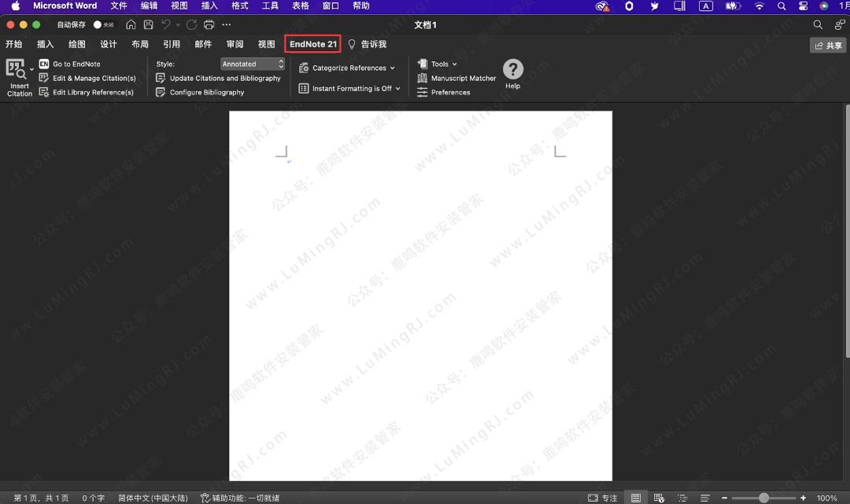The image size is (850, 504).
Task: Click the EndNote Help icon
Action: pyautogui.click(x=513, y=70)
